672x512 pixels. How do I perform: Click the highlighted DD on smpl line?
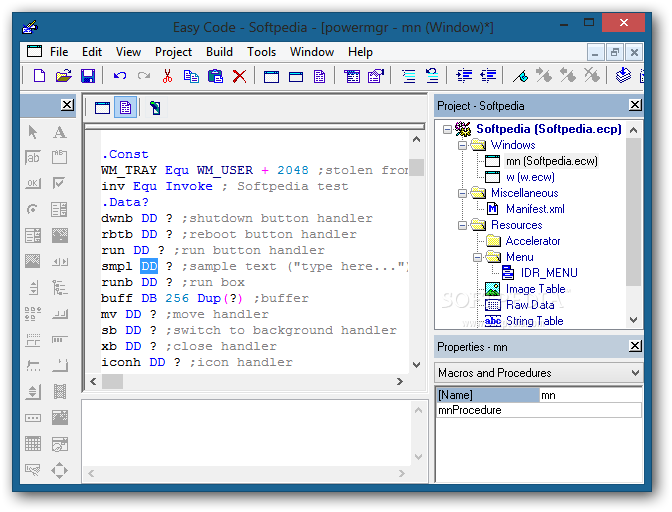[x=149, y=266]
